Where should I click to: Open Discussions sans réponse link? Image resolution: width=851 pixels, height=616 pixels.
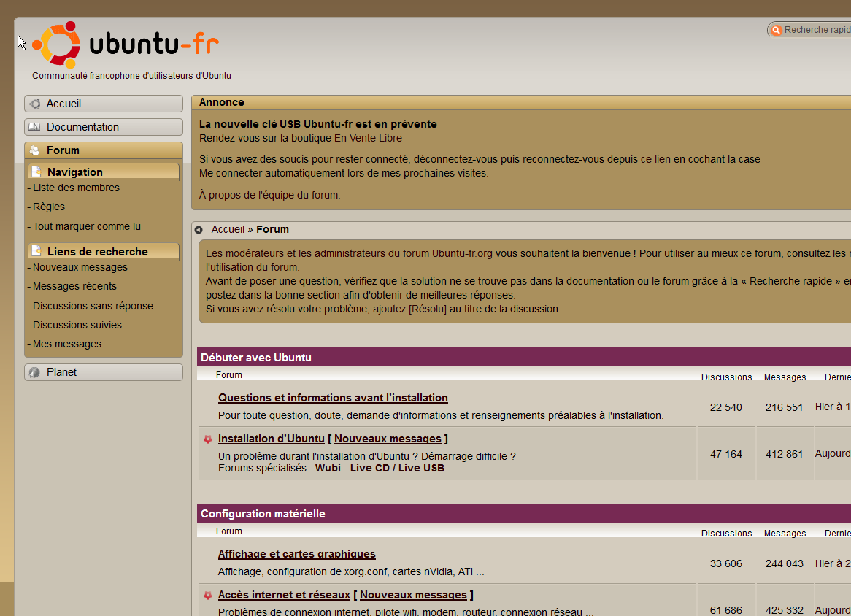[x=93, y=306]
